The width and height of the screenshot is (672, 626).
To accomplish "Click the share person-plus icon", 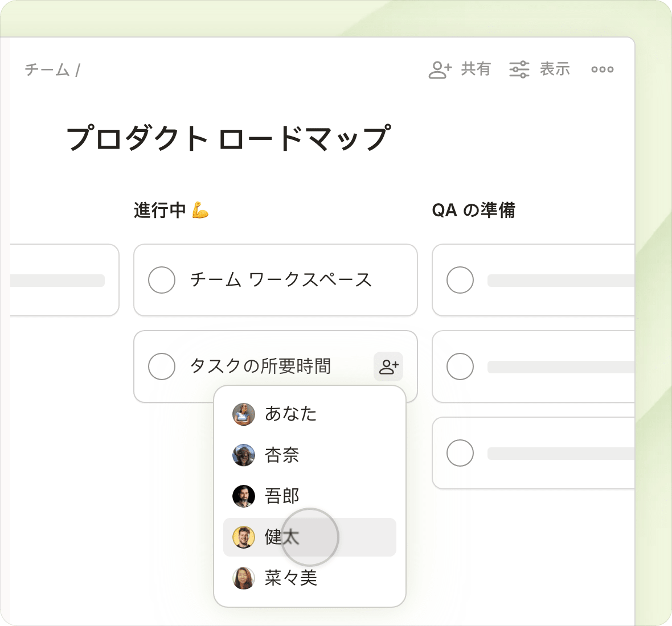I will pyautogui.click(x=440, y=69).
